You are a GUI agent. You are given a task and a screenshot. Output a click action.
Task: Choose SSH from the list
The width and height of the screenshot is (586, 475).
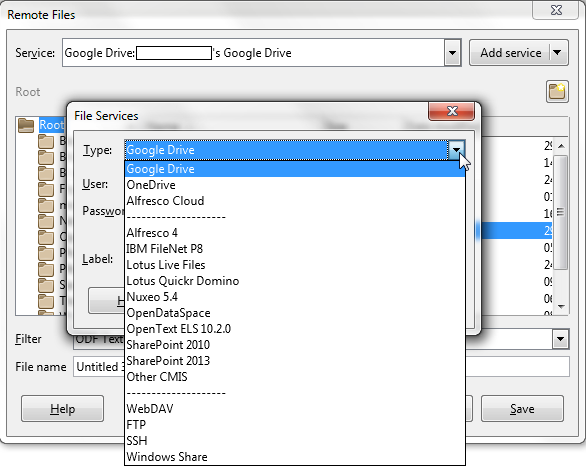tap(294, 441)
